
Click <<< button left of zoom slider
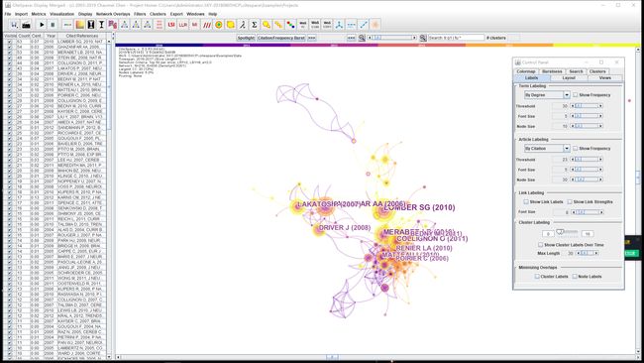tap(351, 38)
